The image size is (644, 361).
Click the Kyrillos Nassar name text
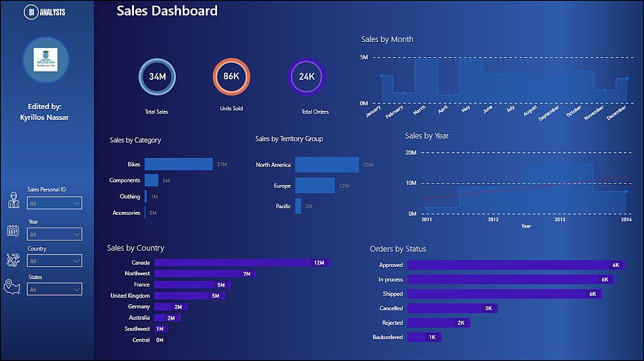pos(44,117)
